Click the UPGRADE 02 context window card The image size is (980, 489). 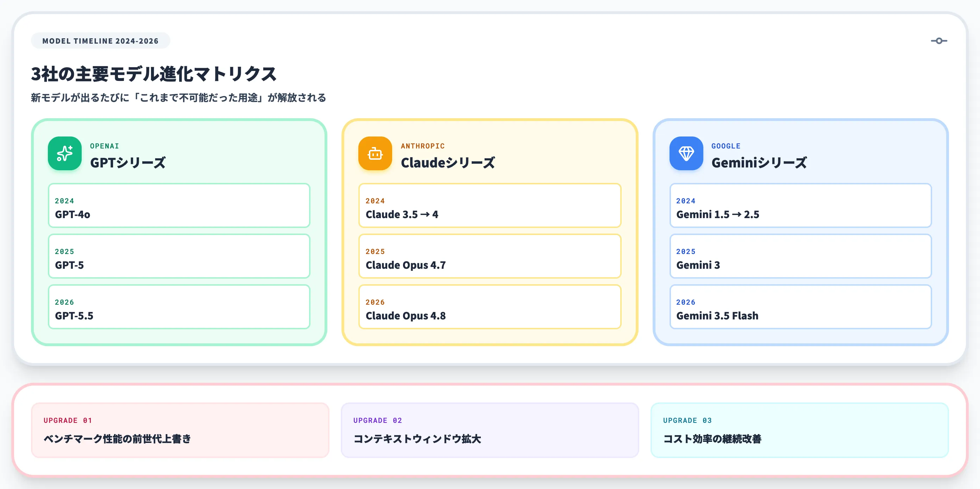[x=490, y=430]
